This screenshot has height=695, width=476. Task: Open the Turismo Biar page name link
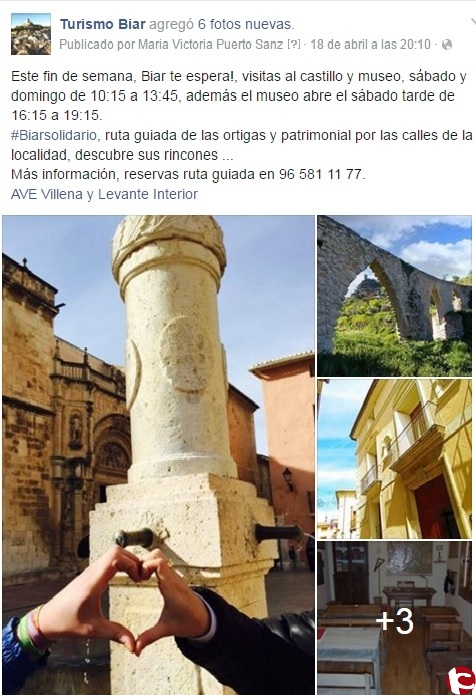point(102,24)
